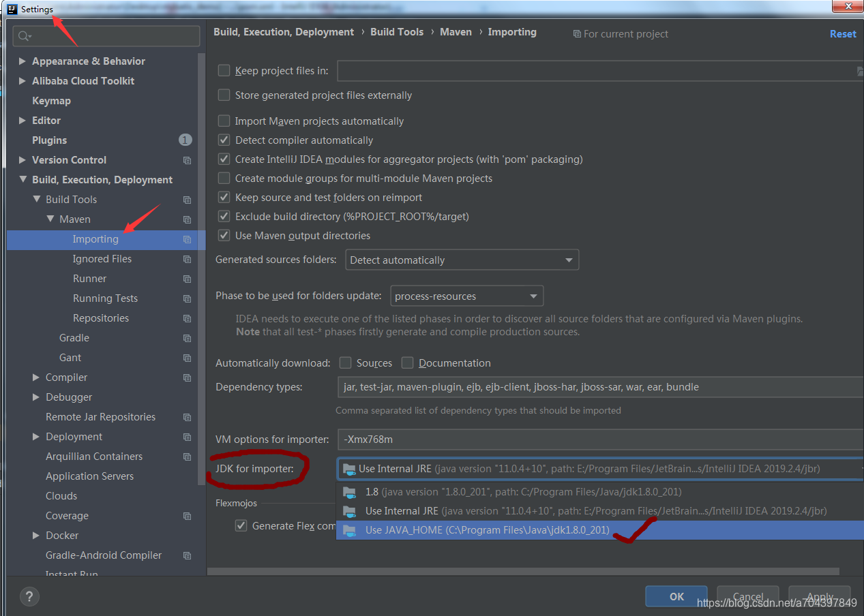Click the project-level icon beside Build Tools
864x616 pixels.
(x=187, y=200)
